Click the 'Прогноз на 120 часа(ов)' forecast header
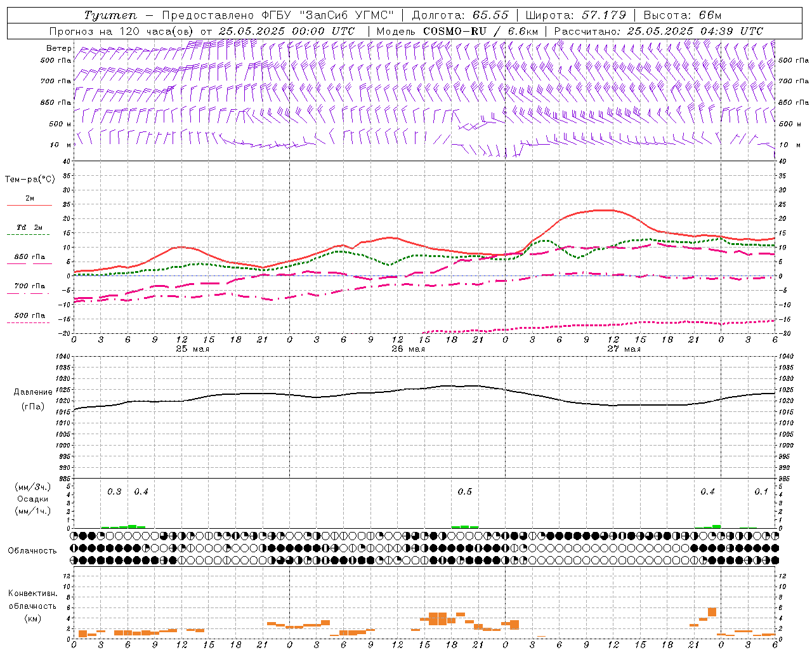The width and height of the screenshot is (812, 650). [122, 31]
